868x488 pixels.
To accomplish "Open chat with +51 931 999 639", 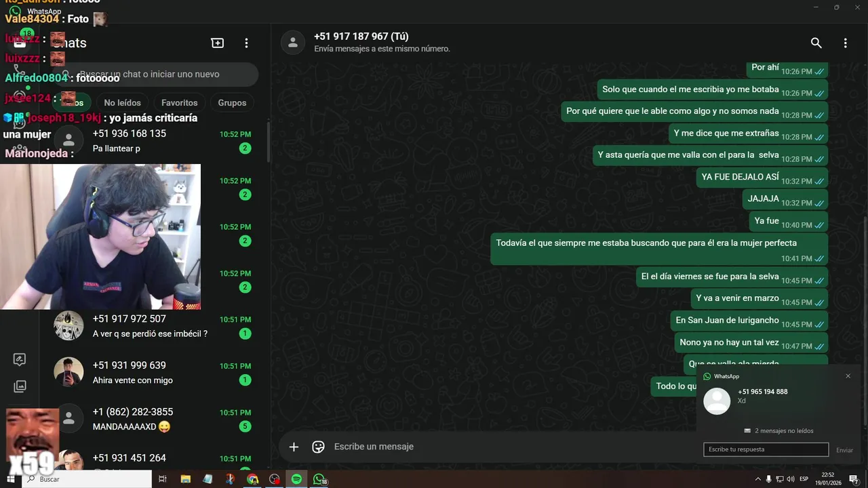I will tap(155, 372).
